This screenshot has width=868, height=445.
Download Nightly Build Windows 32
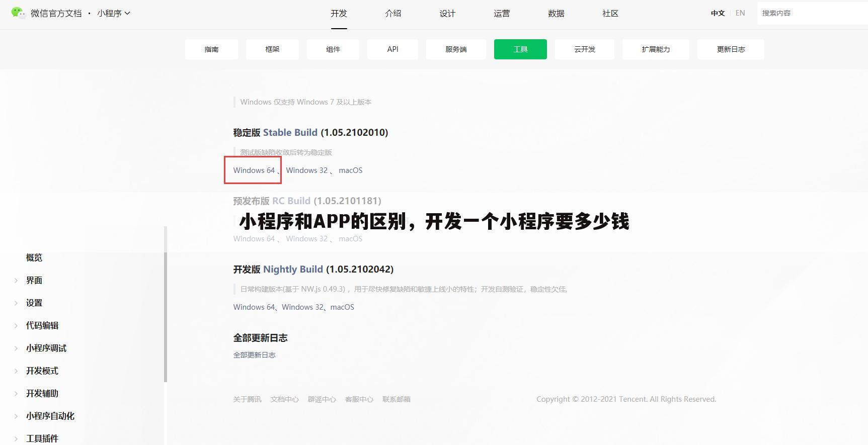coord(302,307)
